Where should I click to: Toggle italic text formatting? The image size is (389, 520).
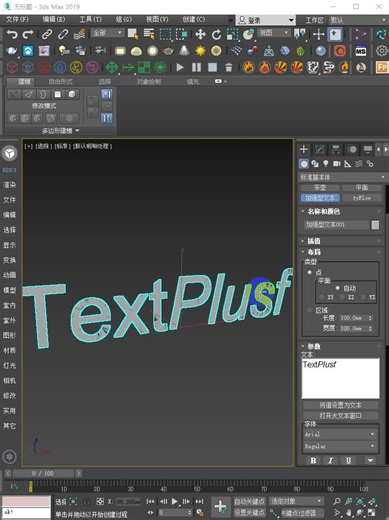pyautogui.click(x=330, y=460)
